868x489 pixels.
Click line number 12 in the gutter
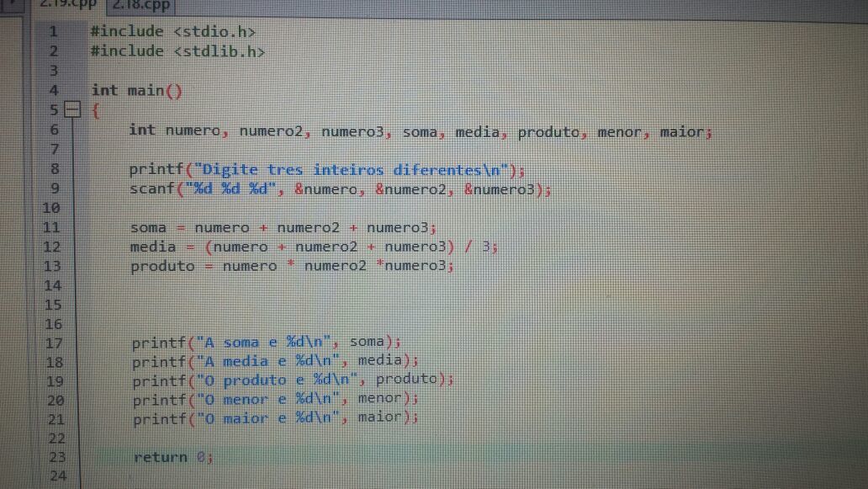[51, 247]
